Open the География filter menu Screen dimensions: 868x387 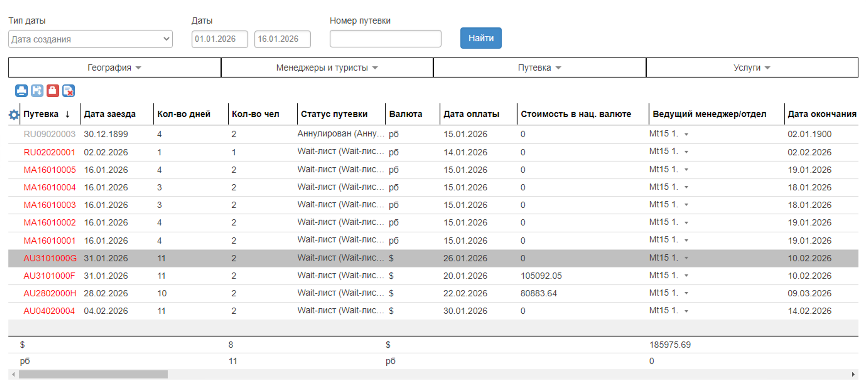pyautogui.click(x=114, y=68)
